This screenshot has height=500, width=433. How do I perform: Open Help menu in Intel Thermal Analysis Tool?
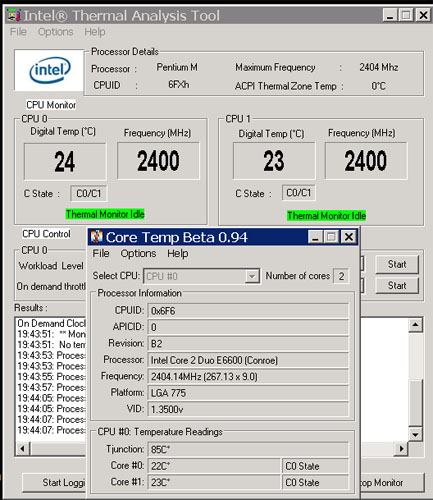click(x=95, y=32)
